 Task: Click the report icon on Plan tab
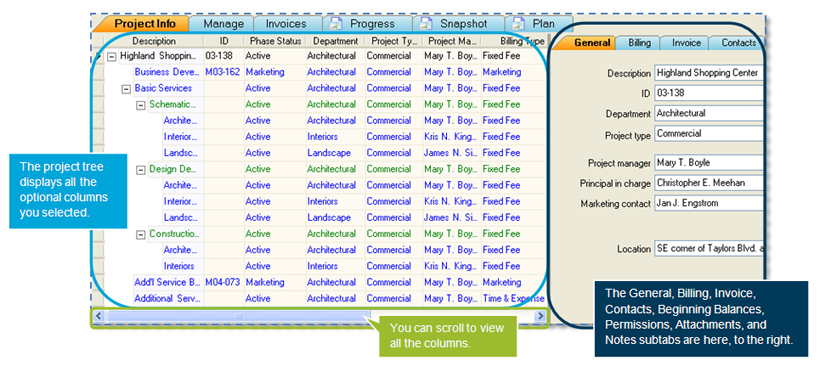(x=518, y=24)
